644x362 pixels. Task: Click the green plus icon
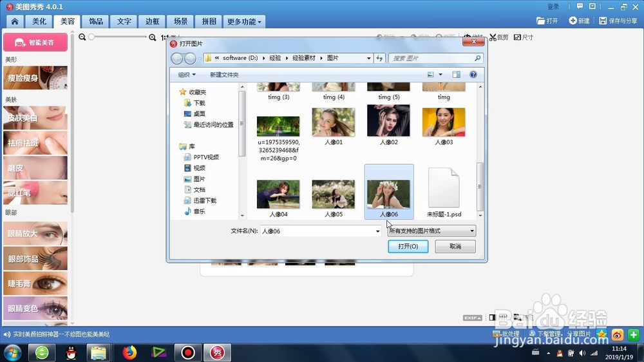[x=633, y=334]
